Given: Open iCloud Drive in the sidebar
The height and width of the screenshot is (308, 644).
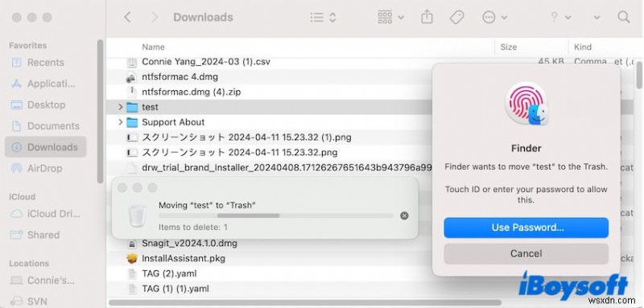Looking at the screenshot, I should point(46,214).
